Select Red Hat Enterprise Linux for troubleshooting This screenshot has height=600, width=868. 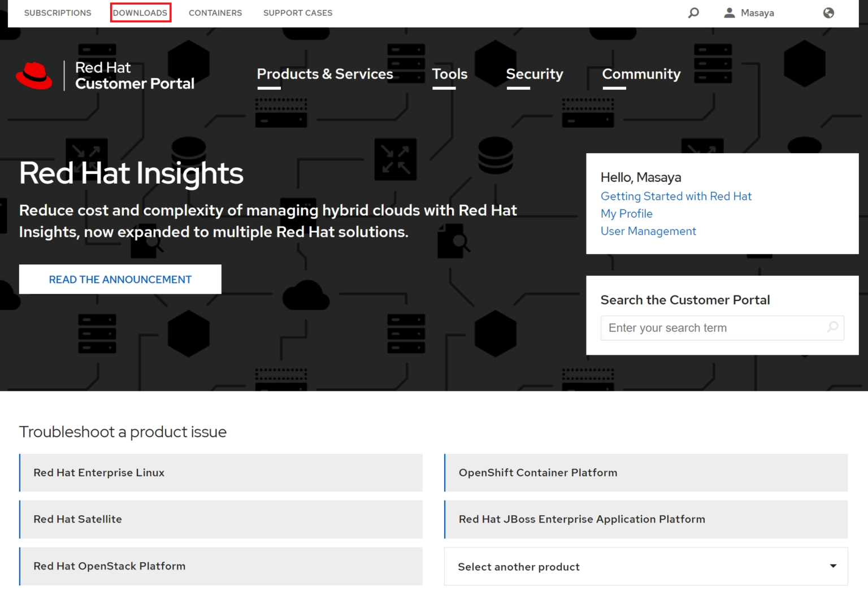[x=220, y=473]
